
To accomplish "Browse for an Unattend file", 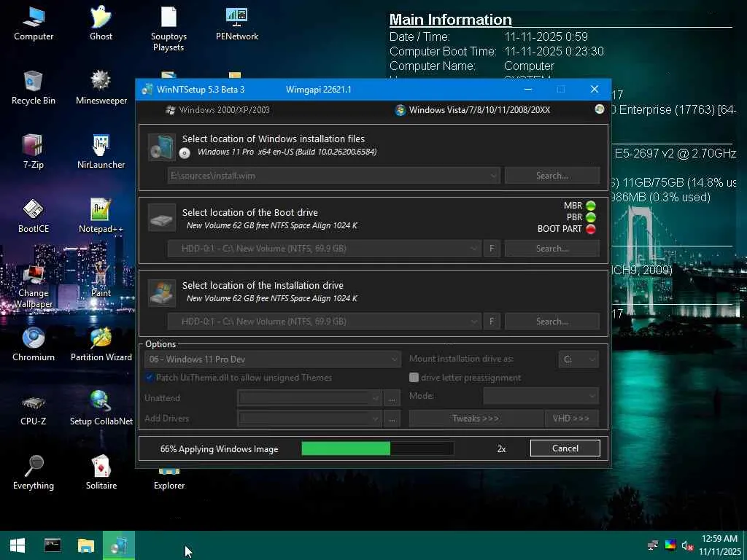I will click(x=392, y=398).
